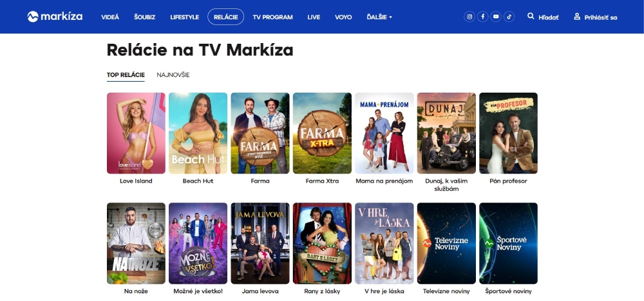644x301 pixels.
Task: Open the Na nože show poster
Action: [x=136, y=243]
